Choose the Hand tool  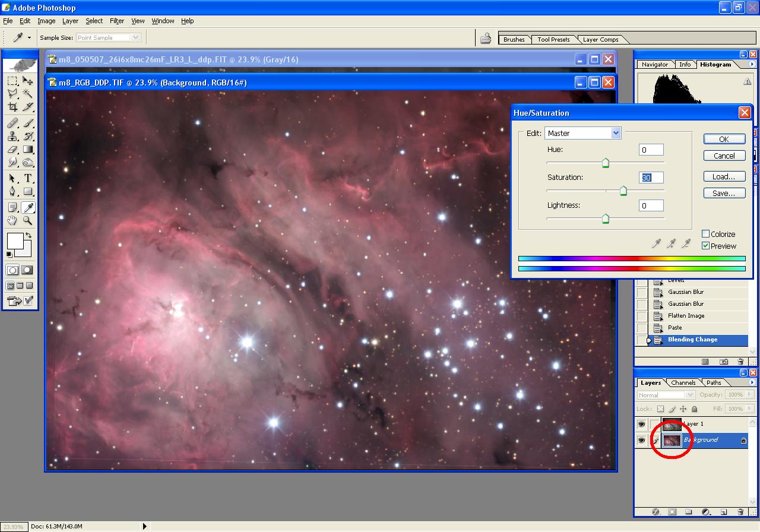click(12, 220)
